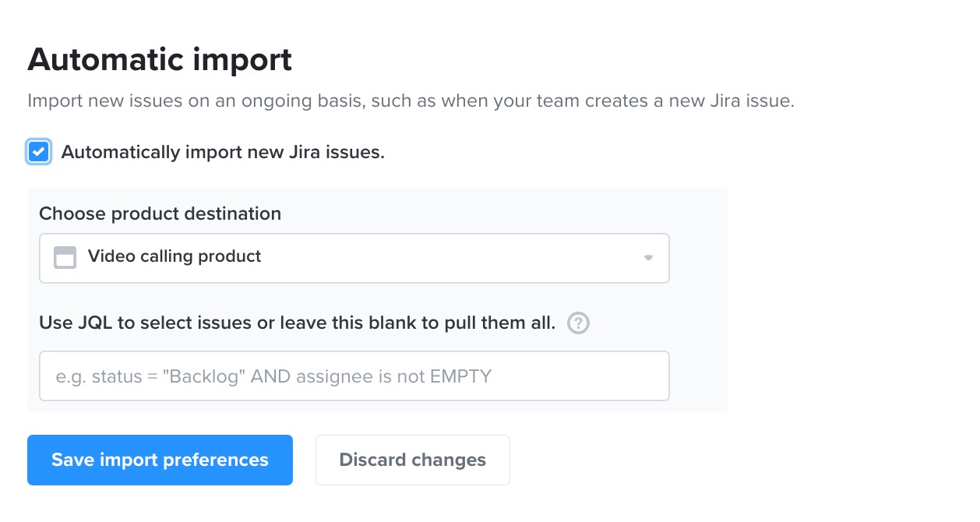The width and height of the screenshot is (980, 522).
Task: Click the 'Video calling product' text
Action: point(174,257)
